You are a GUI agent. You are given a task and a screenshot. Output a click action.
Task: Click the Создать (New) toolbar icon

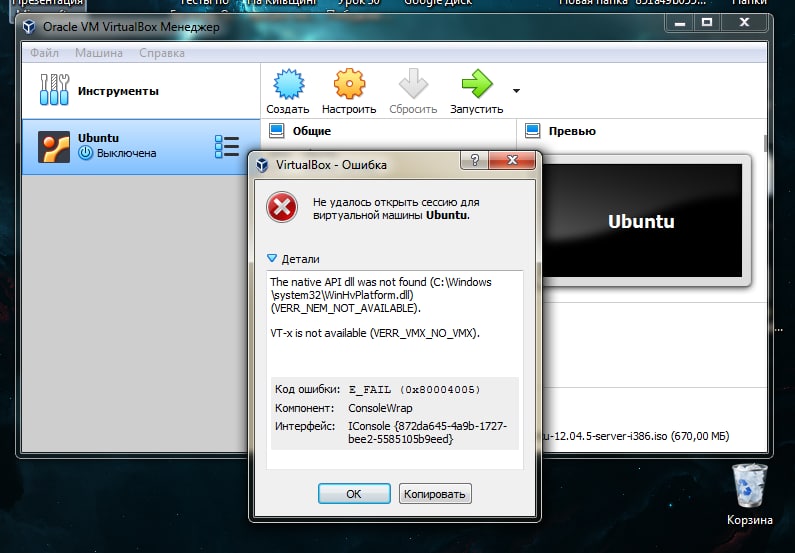288,84
